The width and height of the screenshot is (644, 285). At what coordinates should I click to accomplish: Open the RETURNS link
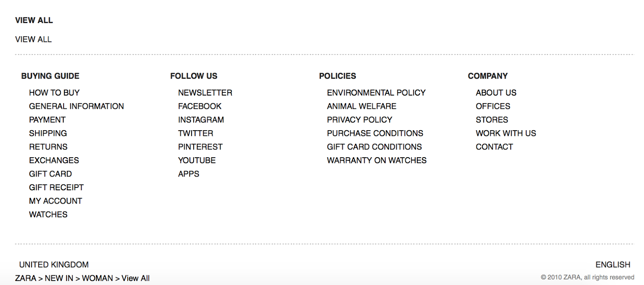48,147
